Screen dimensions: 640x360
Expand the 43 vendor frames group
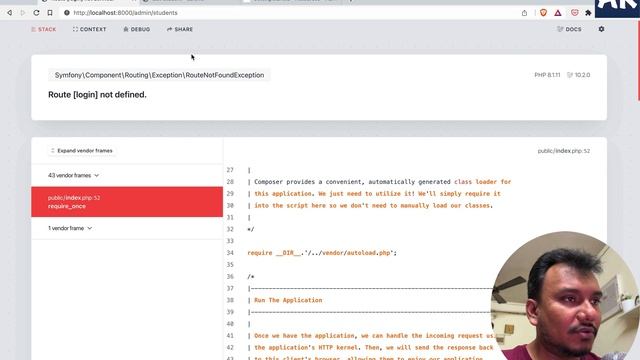coord(73,176)
